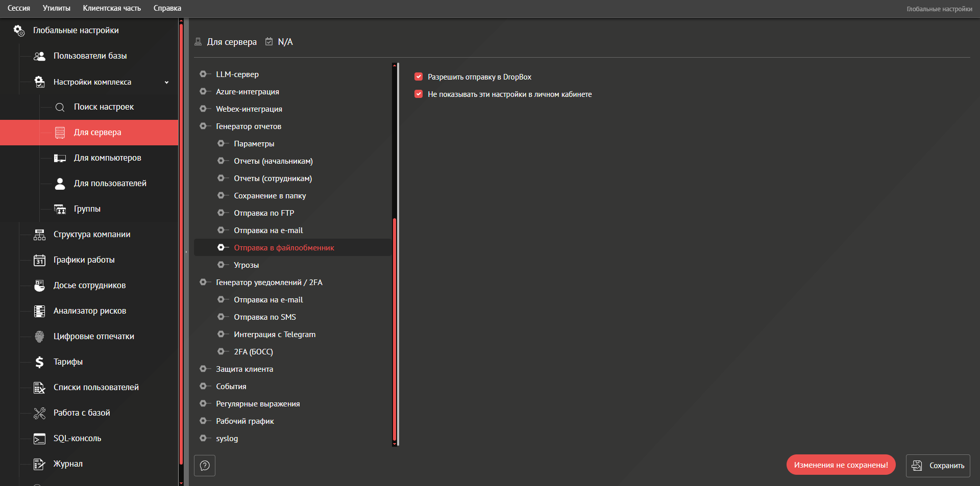The width and height of the screenshot is (980, 486).
Task: Click the Company structure icon
Action: (x=39, y=235)
